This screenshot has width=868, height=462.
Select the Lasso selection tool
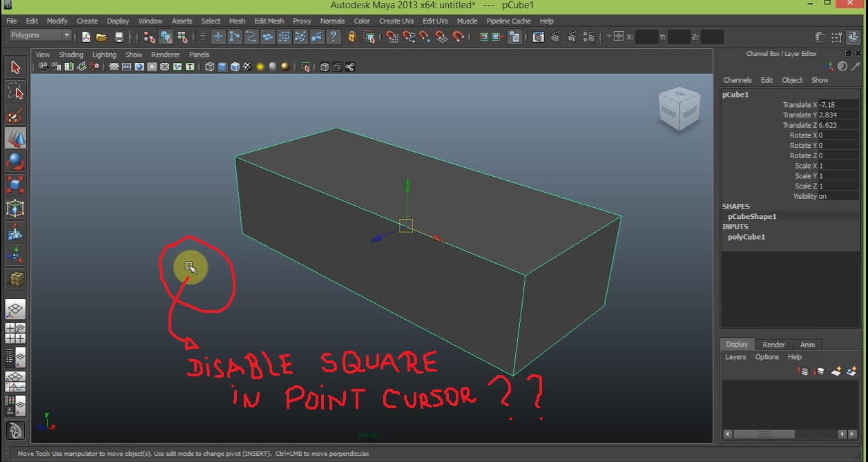[15, 91]
